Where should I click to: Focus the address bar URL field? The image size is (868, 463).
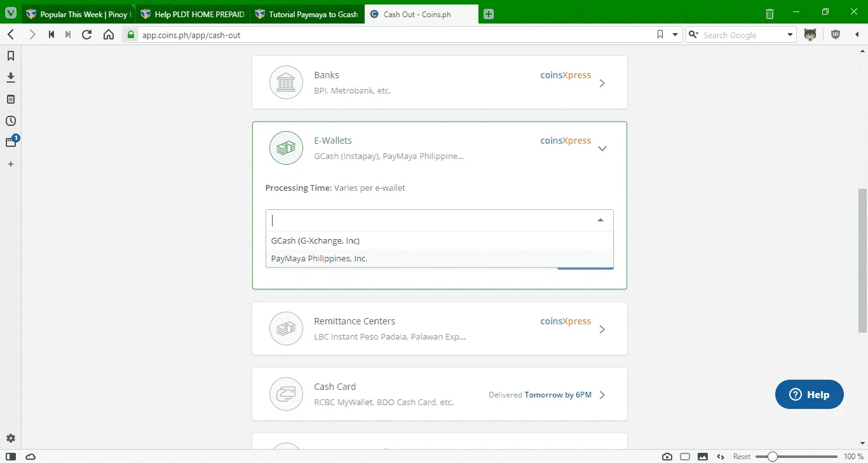pos(394,34)
